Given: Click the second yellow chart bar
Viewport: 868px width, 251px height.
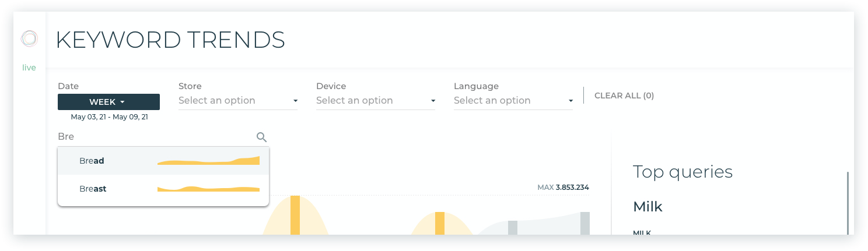Looking at the screenshot, I should point(440,223).
